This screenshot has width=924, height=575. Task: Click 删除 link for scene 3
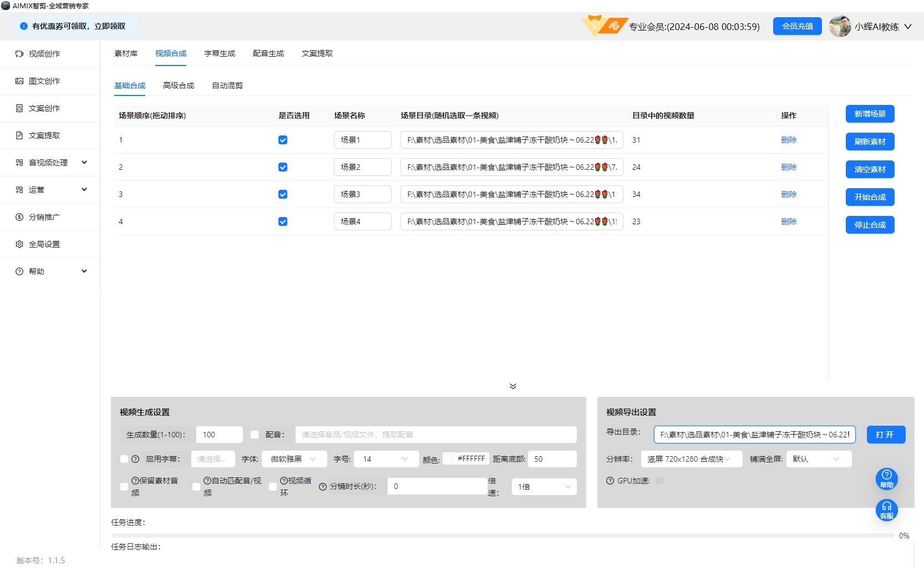click(789, 194)
